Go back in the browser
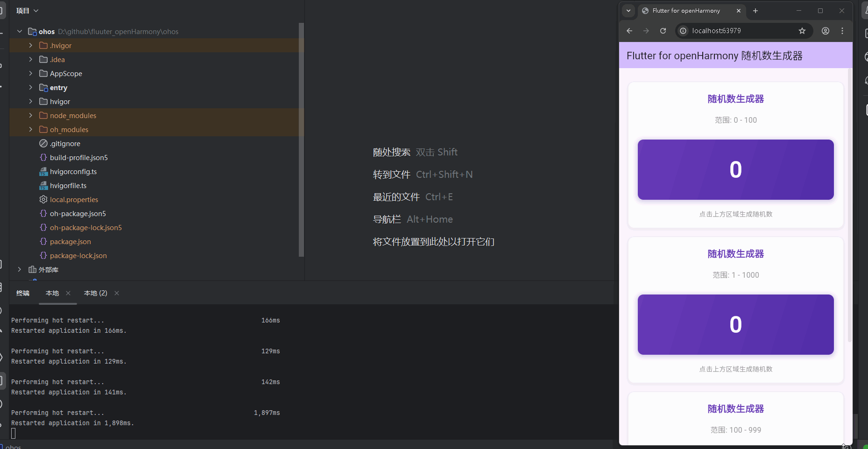Screen dimensions: 868x449 629,31
